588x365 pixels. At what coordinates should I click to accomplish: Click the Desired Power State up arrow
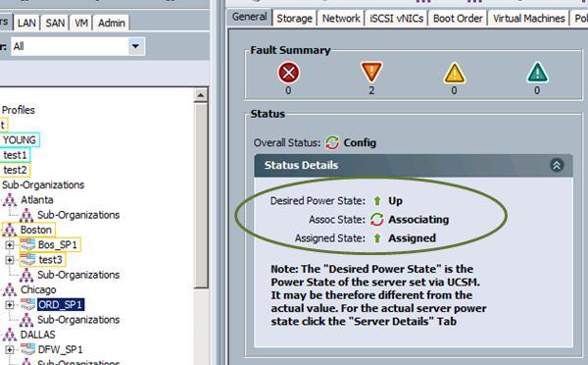point(377,201)
